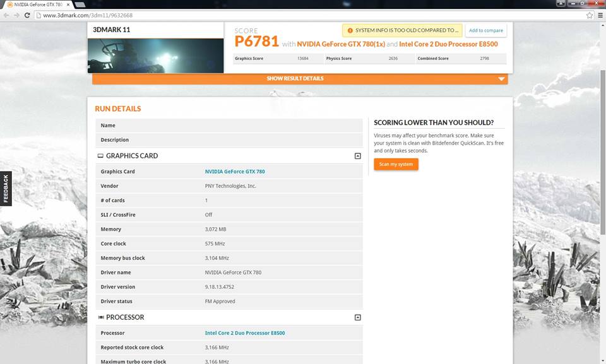Screen dimensions: 606x364
Task: Click the Physics Score value 2636
Action: (393, 59)
